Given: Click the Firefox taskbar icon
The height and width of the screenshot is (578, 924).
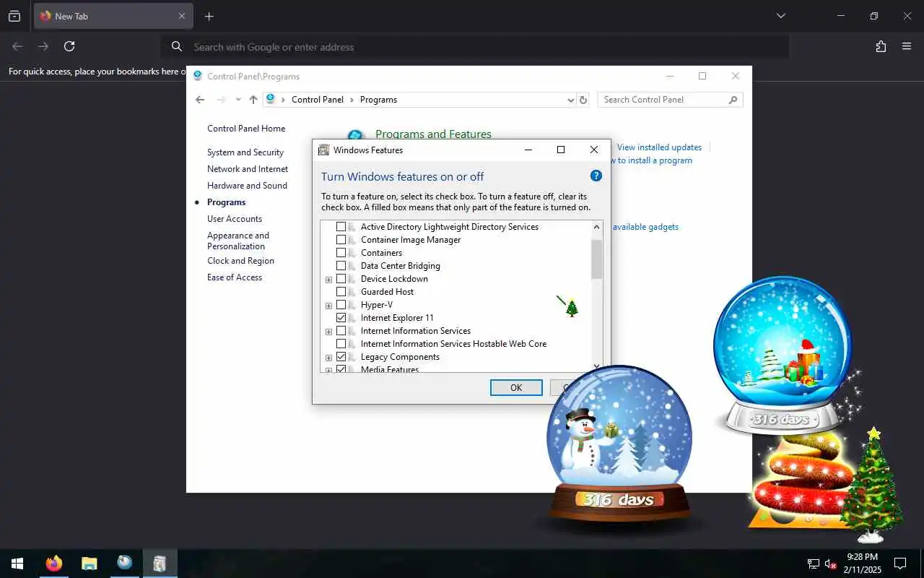Looking at the screenshot, I should (x=53, y=564).
